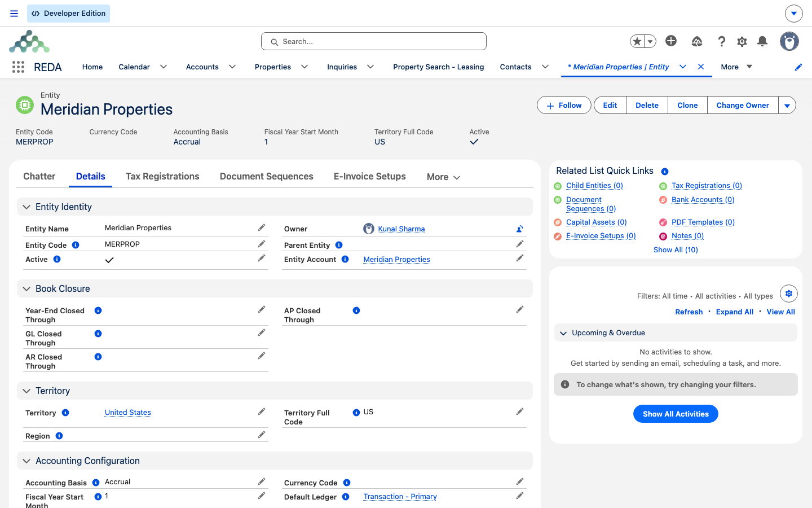Edit the Territory field pencil

pyautogui.click(x=262, y=411)
